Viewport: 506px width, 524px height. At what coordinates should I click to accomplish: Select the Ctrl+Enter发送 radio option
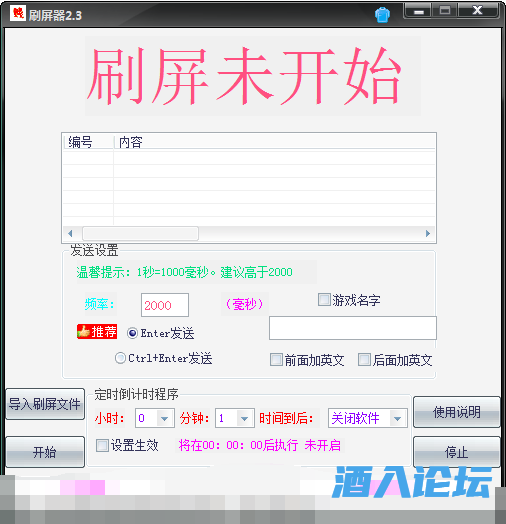tap(120, 358)
